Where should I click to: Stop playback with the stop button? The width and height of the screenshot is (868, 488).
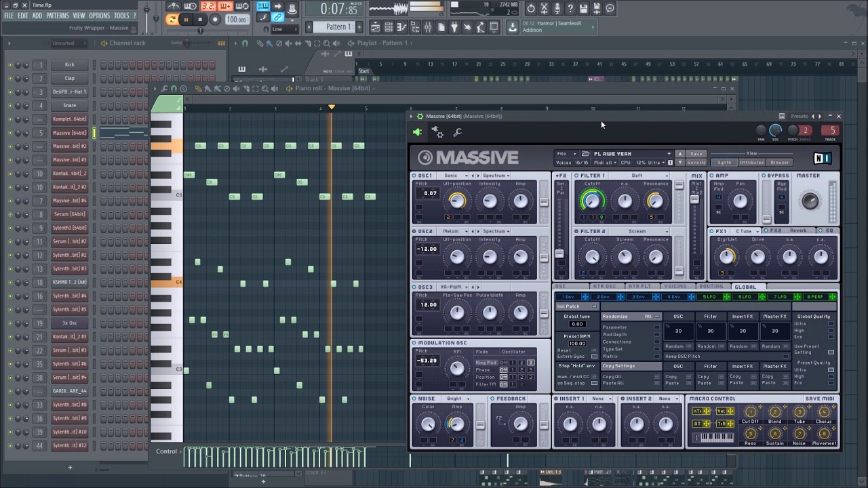point(200,20)
